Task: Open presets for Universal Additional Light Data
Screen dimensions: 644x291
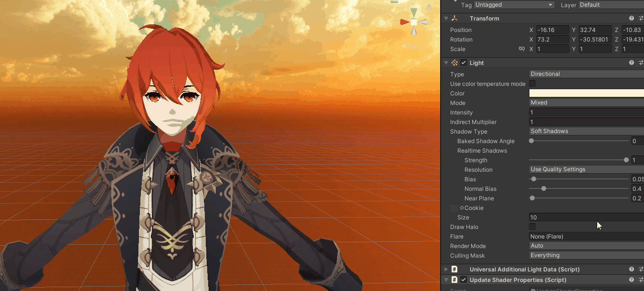Action: click(x=641, y=269)
